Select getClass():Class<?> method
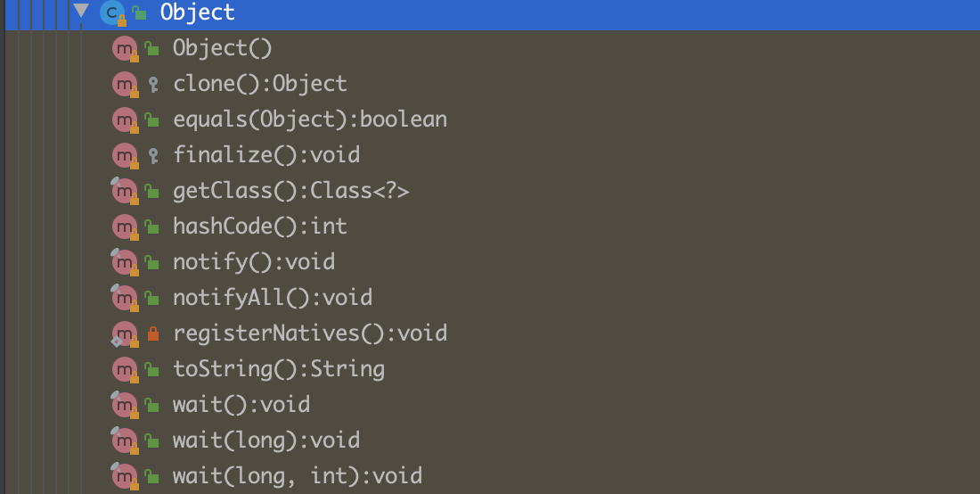This screenshot has height=494, width=980. click(x=290, y=191)
